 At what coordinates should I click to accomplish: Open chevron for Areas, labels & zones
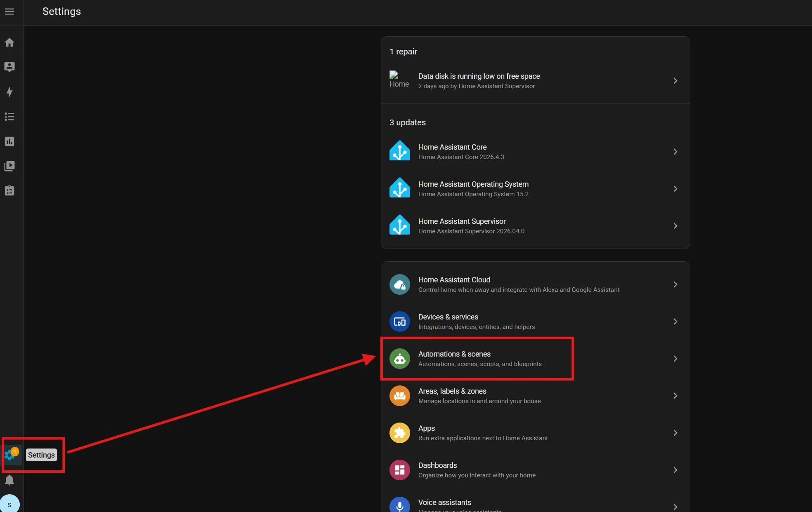click(x=675, y=396)
